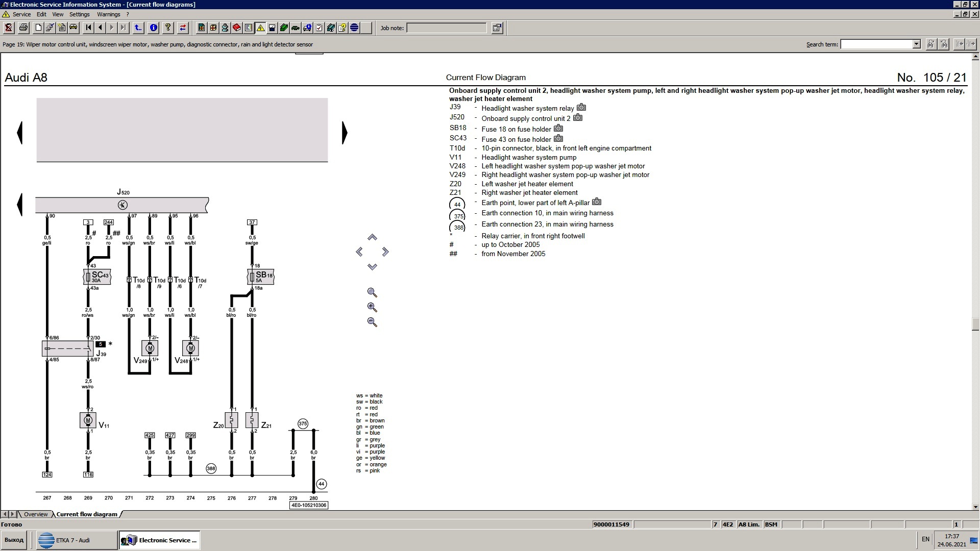Click the print icon in toolbar

point(23,28)
